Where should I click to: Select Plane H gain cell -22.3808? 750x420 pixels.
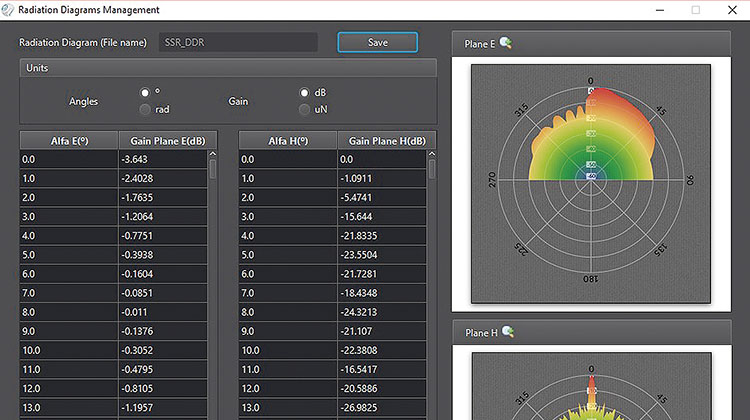pyautogui.click(x=382, y=350)
